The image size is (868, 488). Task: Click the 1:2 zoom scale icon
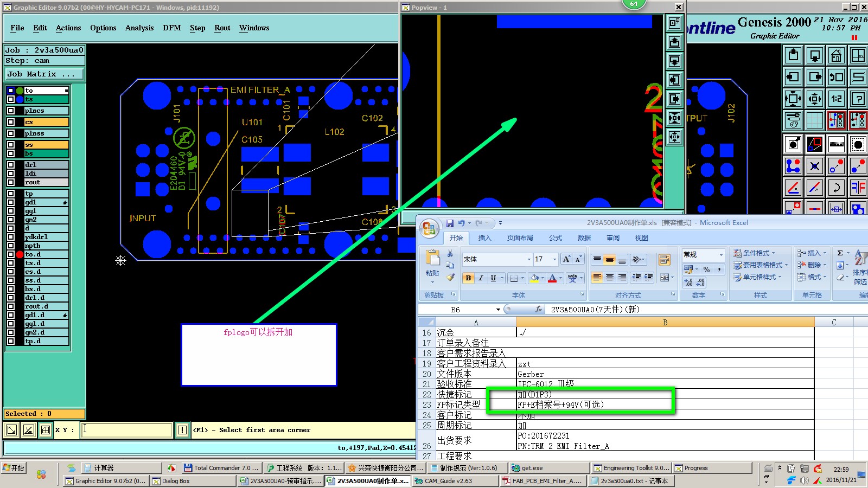pos(837,99)
